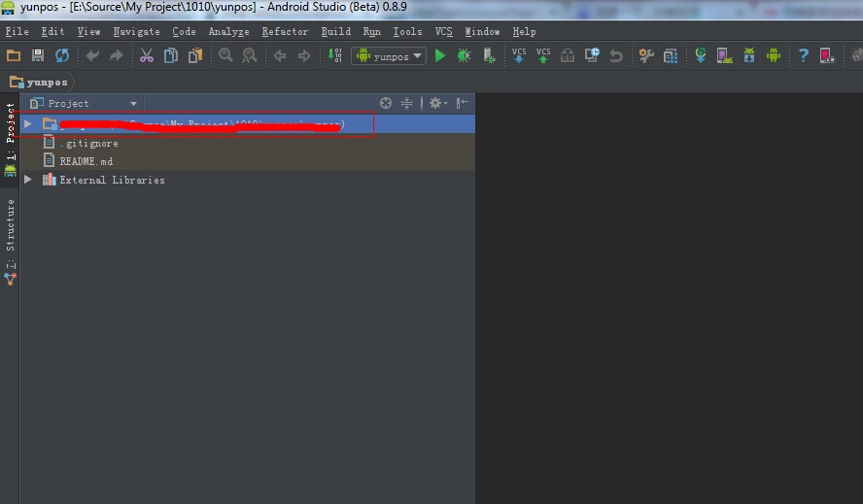
Task: Toggle the 1: Project side tab
Action: tap(10, 140)
